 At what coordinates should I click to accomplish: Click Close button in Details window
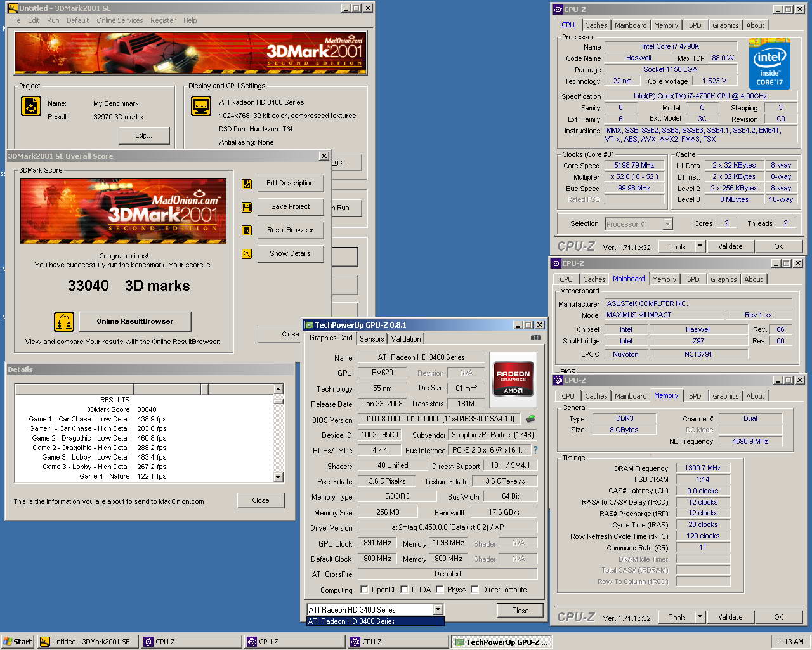[261, 501]
